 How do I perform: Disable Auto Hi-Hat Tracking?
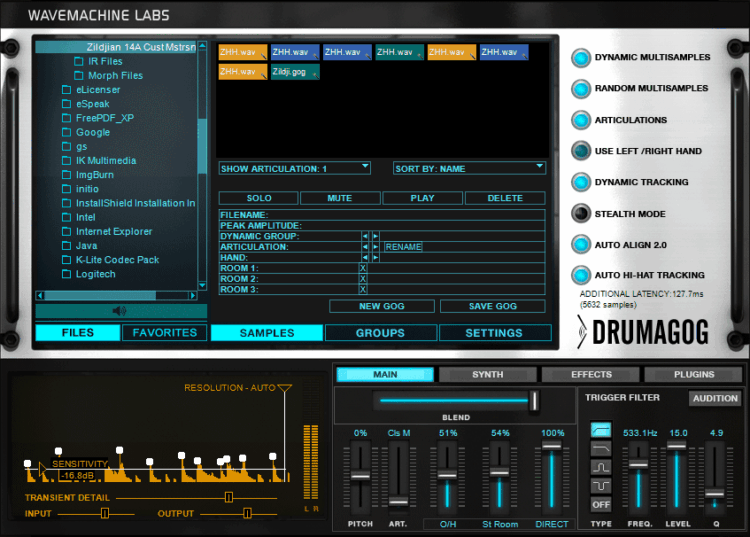[581, 275]
